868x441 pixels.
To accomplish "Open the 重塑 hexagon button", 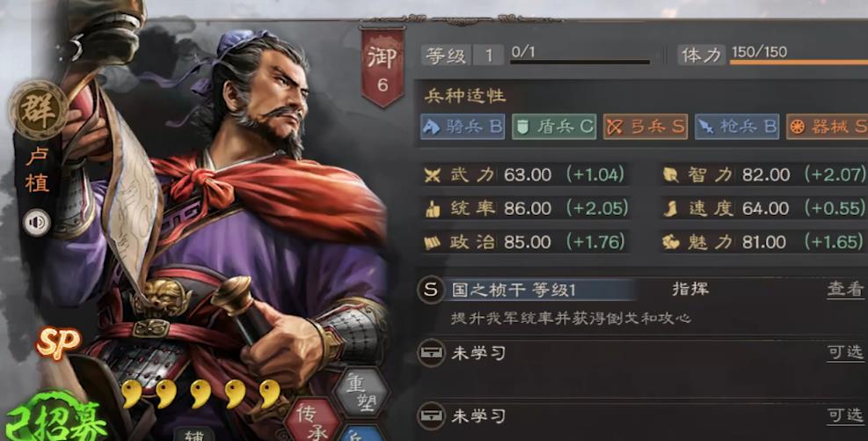I will (x=361, y=391).
